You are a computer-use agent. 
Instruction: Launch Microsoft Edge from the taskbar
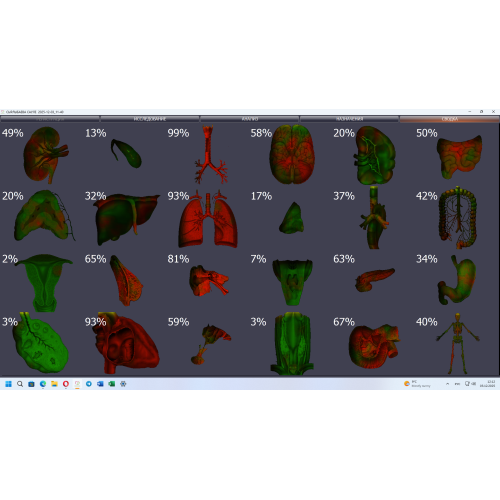click(43, 384)
